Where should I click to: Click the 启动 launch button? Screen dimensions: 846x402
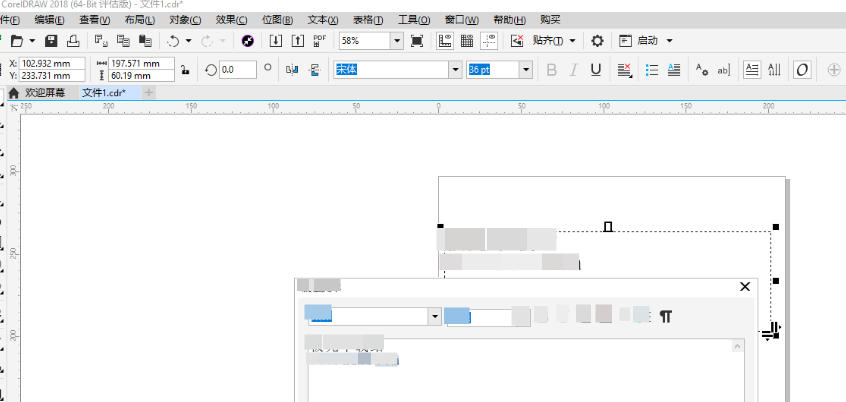647,41
